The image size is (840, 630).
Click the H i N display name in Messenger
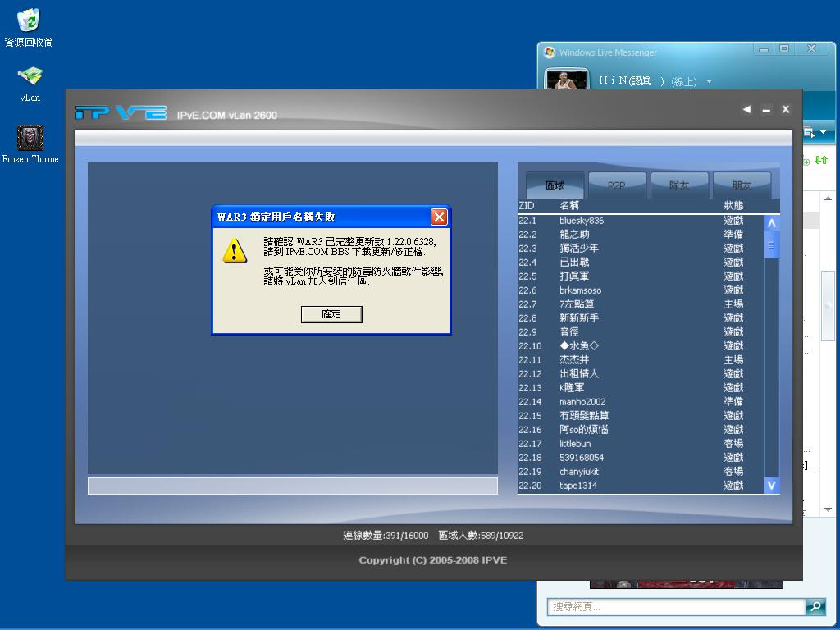pos(632,81)
